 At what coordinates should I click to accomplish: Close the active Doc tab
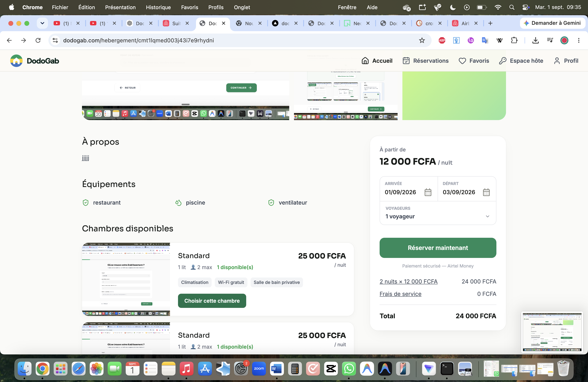click(x=224, y=23)
